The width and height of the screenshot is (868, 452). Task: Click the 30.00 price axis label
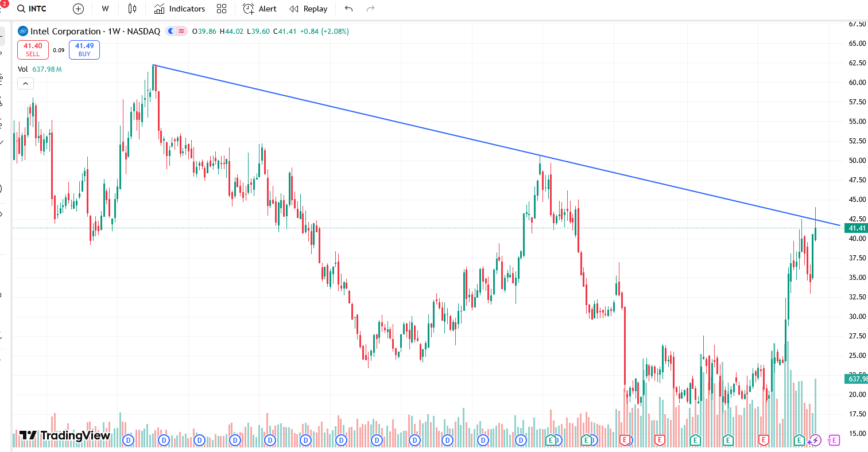857,317
